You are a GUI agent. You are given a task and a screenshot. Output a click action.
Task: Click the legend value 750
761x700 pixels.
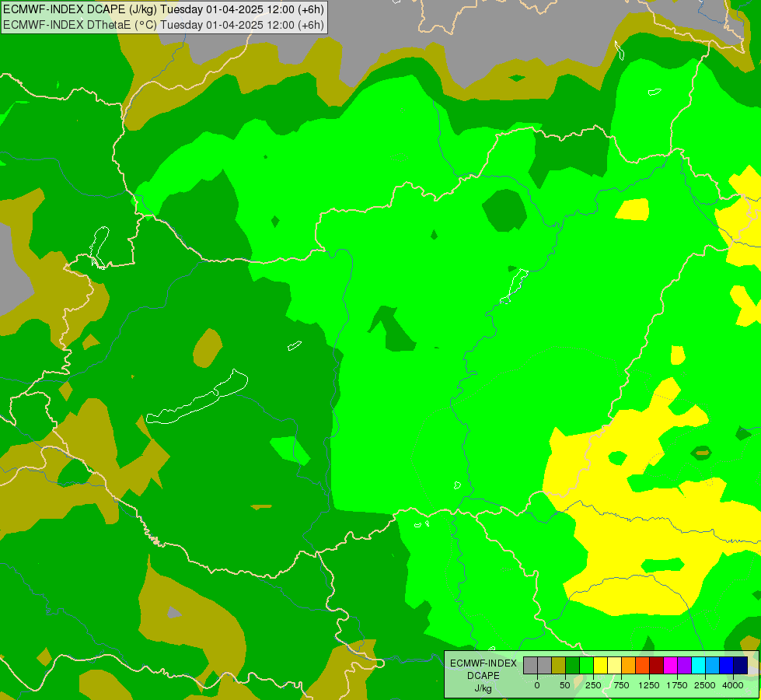621,685
